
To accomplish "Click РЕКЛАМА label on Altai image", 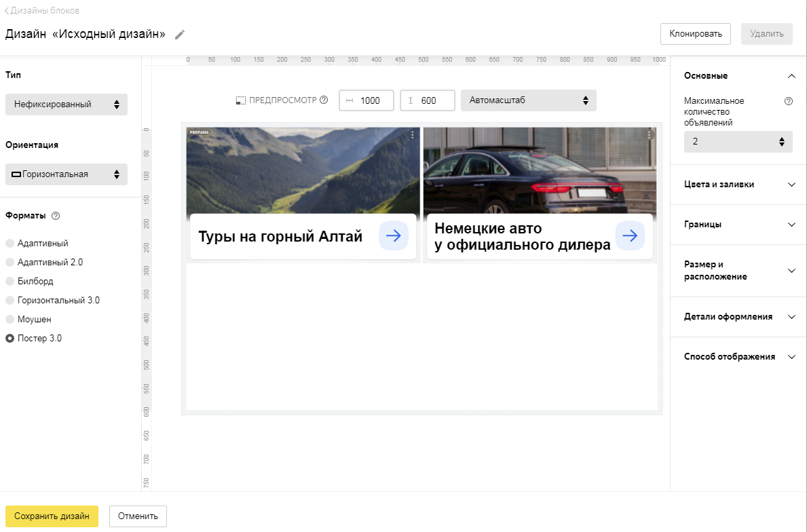I will coord(199,132).
